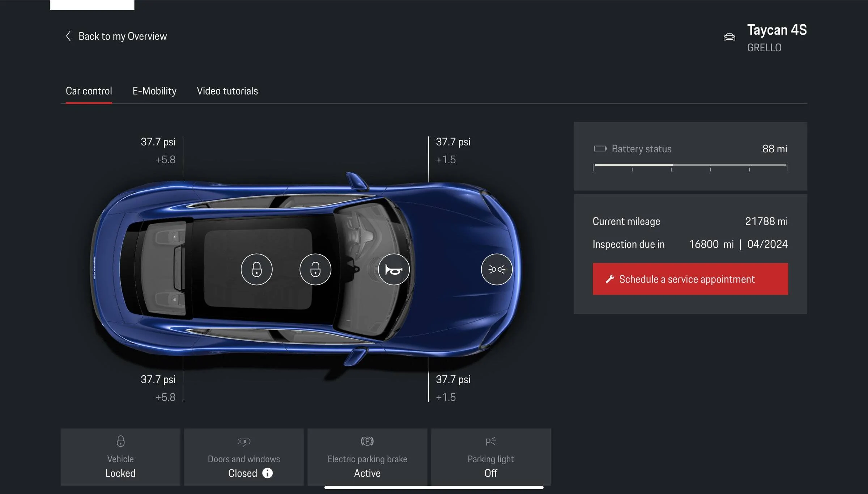
Task: Open the Electric parking brake Active tile
Action: 367,457
